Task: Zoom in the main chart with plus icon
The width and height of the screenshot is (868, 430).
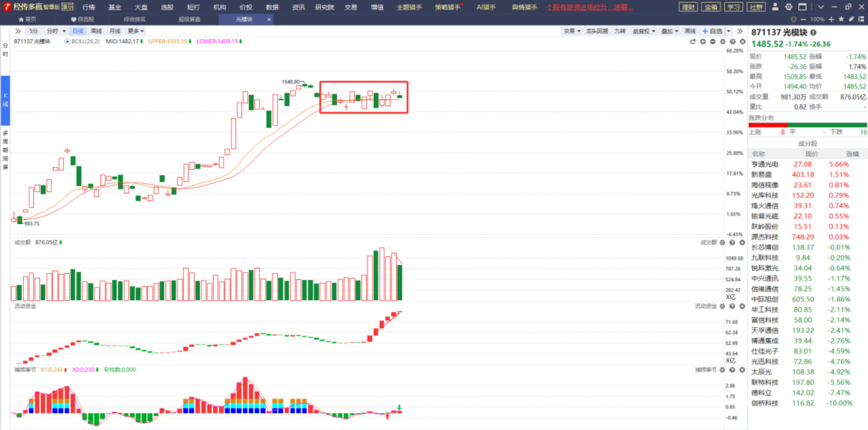Action: (703, 41)
